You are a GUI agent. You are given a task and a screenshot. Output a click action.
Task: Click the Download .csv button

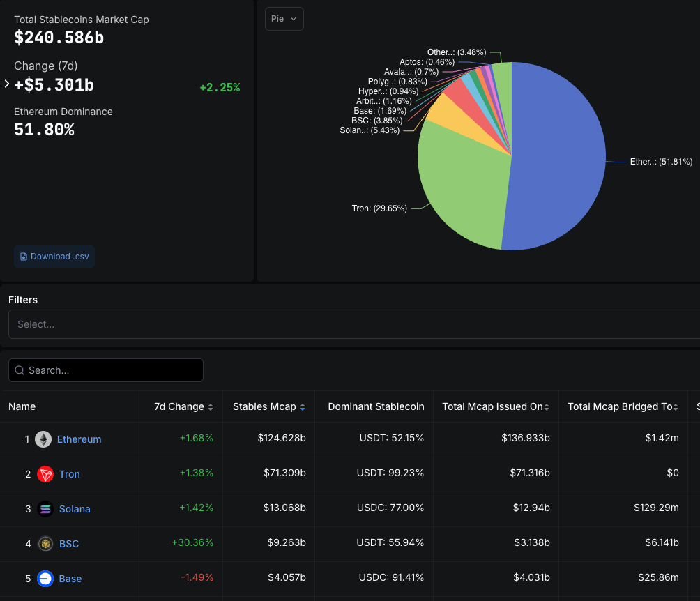[x=54, y=256]
